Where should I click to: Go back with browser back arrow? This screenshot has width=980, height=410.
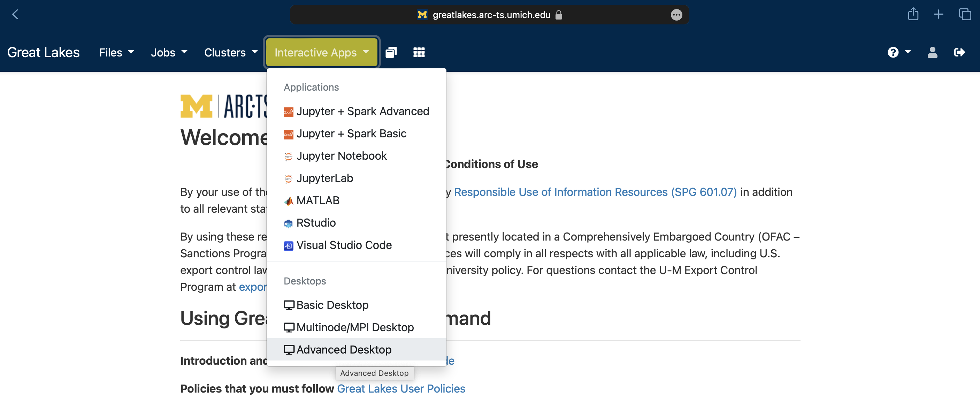pos(15,14)
